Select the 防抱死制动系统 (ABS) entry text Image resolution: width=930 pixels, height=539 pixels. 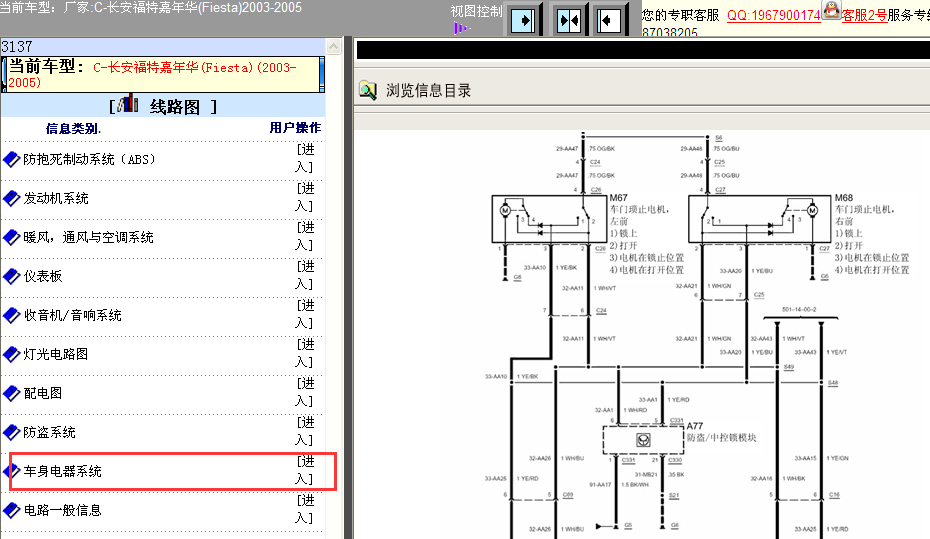click(x=89, y=159)
